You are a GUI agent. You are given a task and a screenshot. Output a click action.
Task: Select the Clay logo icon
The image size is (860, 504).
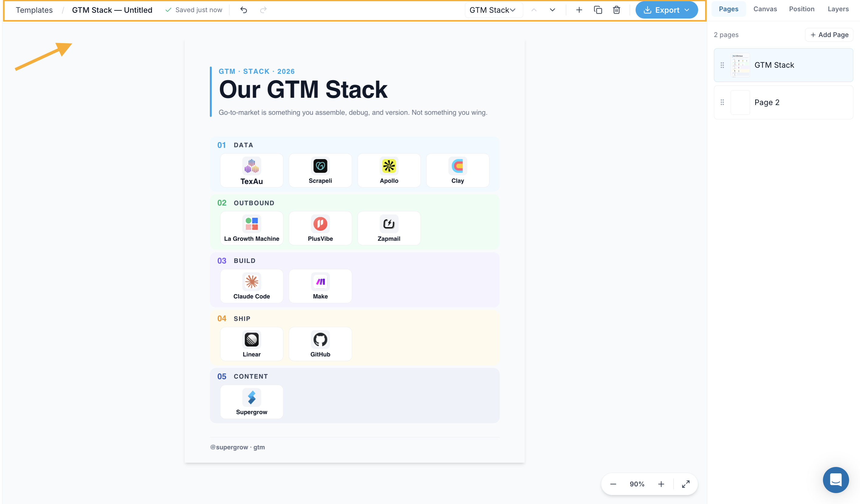pos(458,166)
